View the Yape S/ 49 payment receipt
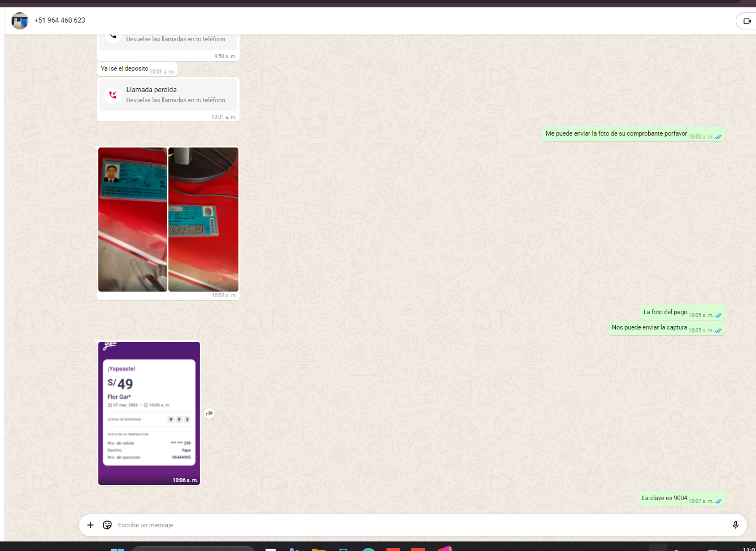The height and width of the screenshot is (551, 756). tap(149, 413)
